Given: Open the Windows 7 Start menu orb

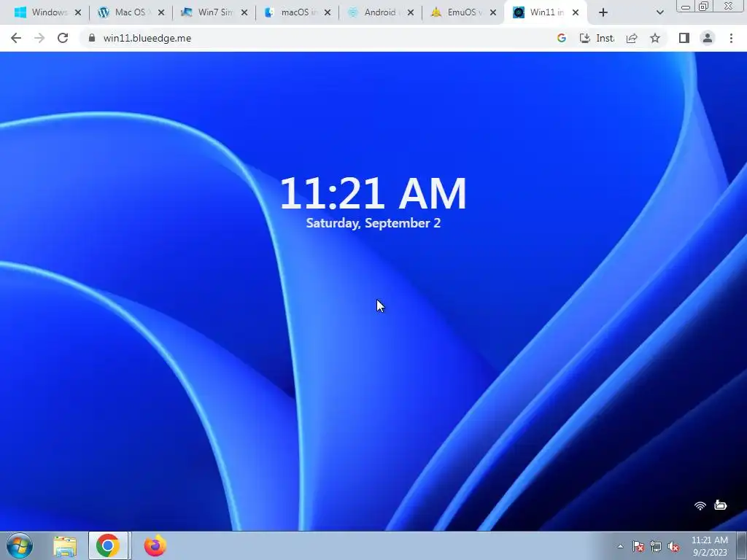Looking at the screenshot, I should (20, 545).
